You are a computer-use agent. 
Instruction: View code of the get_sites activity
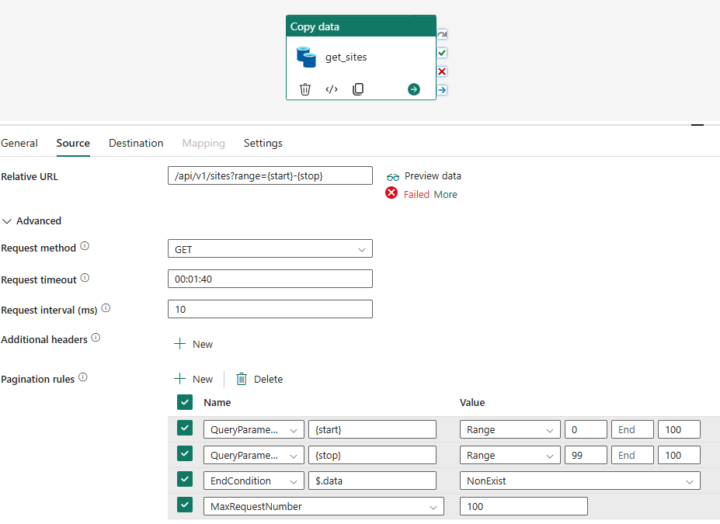[x=332, y=89]
